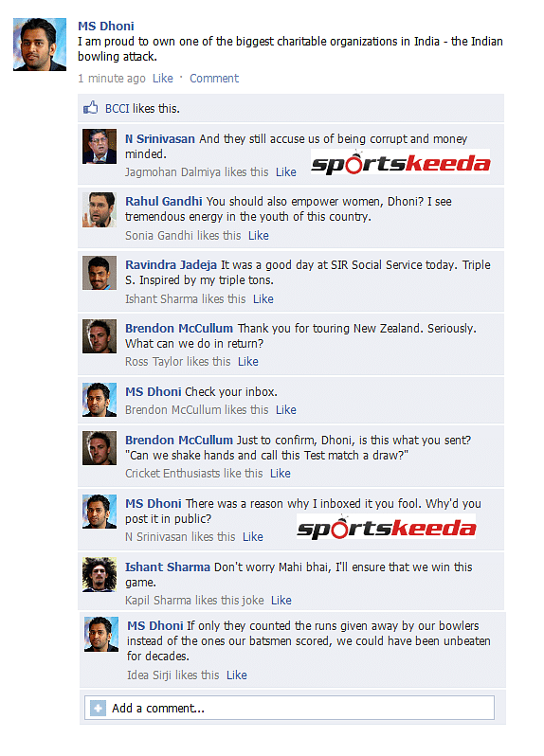Open the BCCI profile link
This screenshot has height=756, width=544.
[x=118, y=109]
